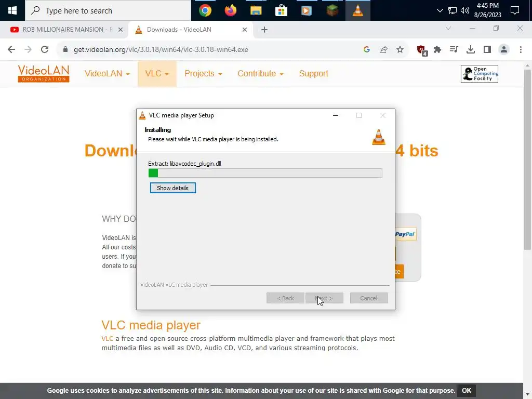Viewport: 532px width, 399px height.
Task: Click the PayPal logo on the page
Action: pyautogui.click(x=405, y=234)
